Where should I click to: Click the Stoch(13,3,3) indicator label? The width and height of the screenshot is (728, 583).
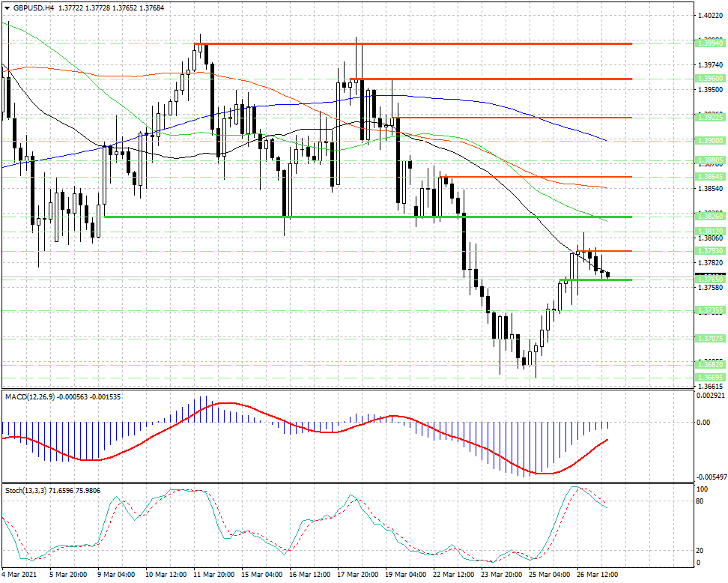coord(25,491)
